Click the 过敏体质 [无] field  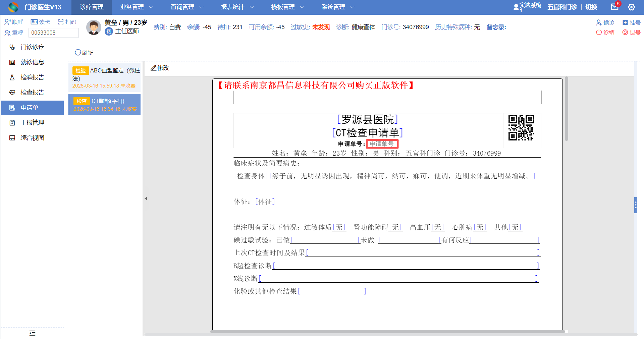pos(339,227)
